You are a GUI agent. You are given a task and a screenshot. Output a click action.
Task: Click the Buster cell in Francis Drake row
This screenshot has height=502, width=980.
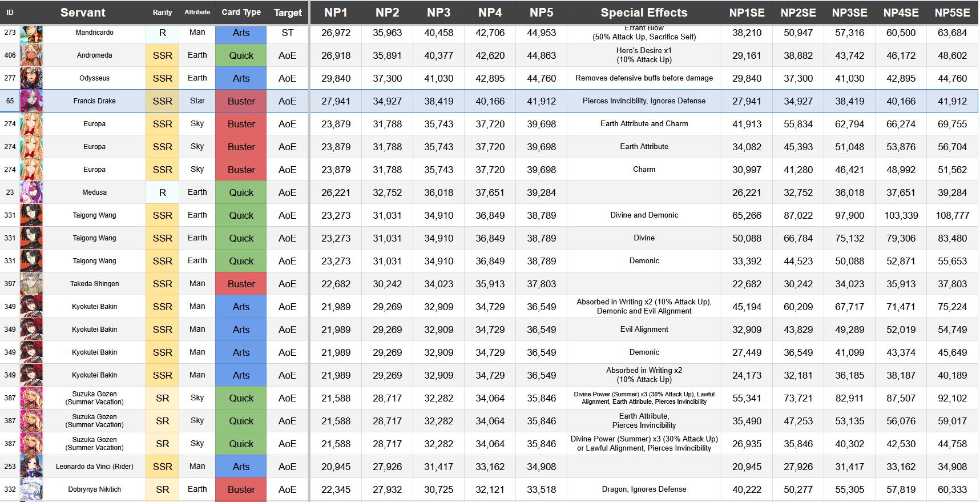point(241,101)
